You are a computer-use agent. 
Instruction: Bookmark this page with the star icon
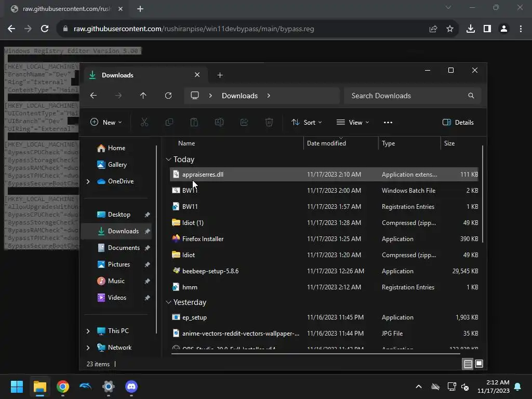point(450,29)
